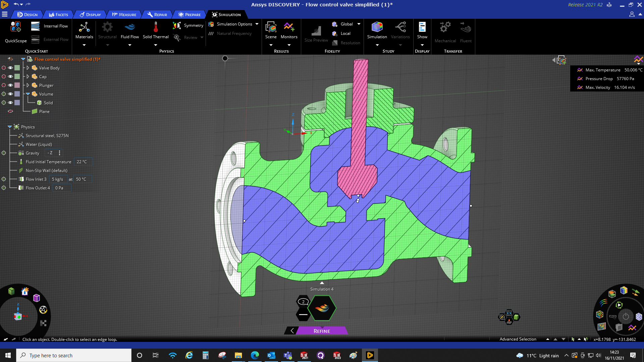Click the Plunger color swatch

(17, 85)
